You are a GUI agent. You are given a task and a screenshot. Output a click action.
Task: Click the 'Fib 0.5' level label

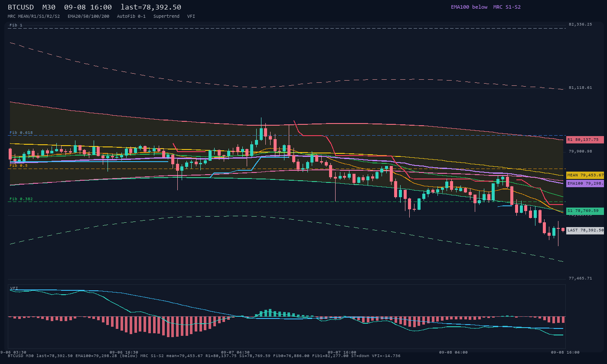19,166
